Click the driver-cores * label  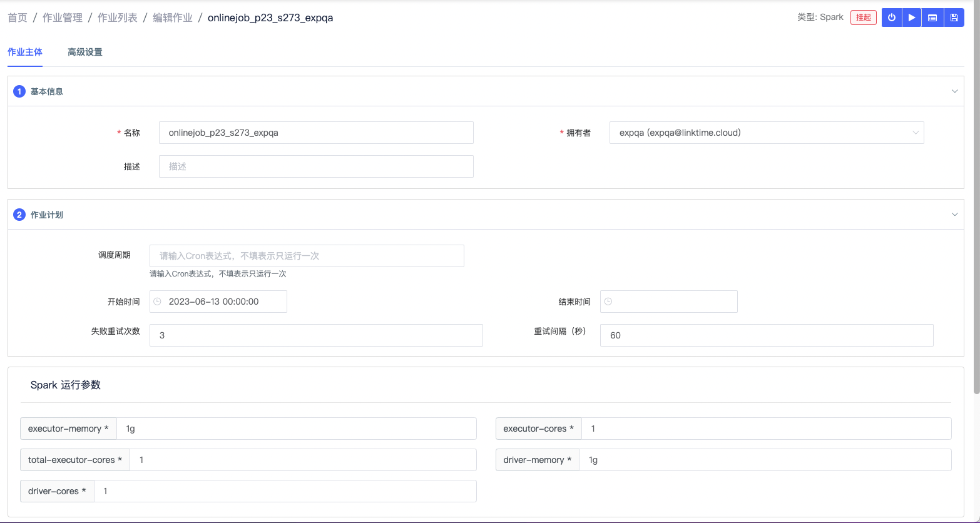[x=57, y=491]
